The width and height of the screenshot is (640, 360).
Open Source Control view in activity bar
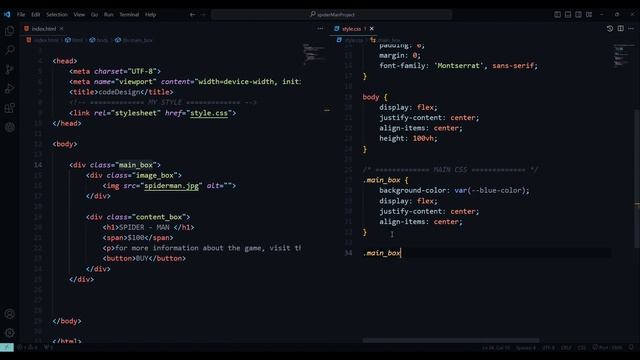9,69
